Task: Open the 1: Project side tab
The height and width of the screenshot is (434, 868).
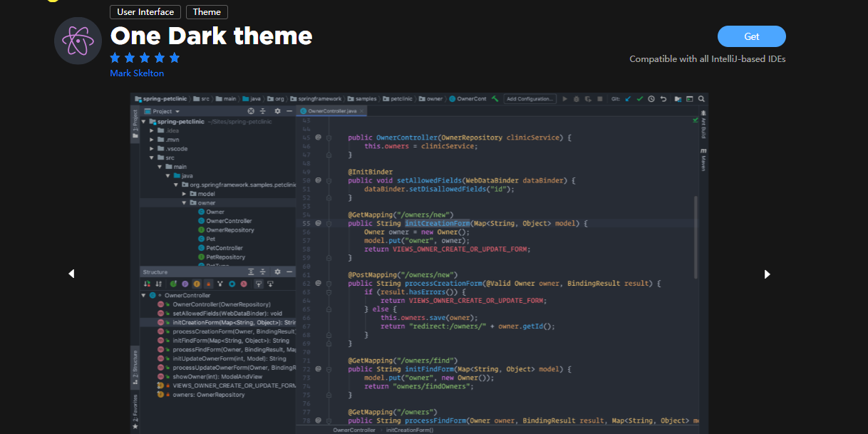Action: pyautogui.click(x=135, y=125)
